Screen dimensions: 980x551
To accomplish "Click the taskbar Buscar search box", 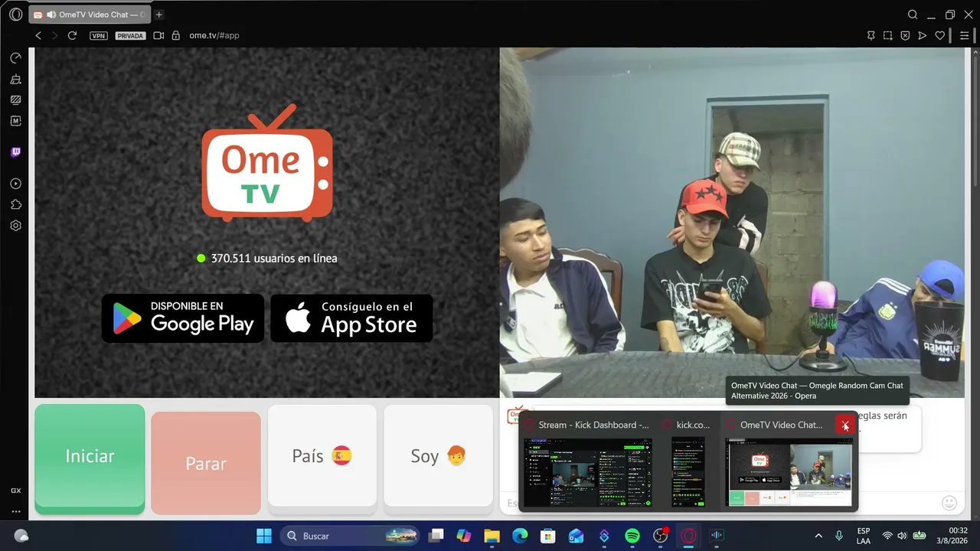I will (349, 536).
